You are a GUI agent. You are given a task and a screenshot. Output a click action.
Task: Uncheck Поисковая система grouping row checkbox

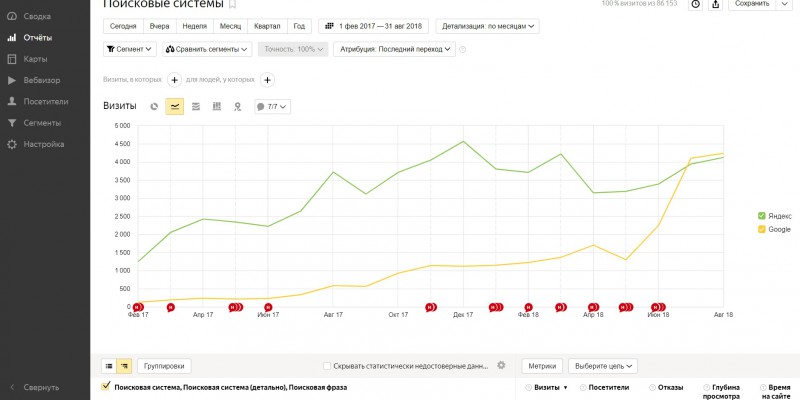[107, 386]
